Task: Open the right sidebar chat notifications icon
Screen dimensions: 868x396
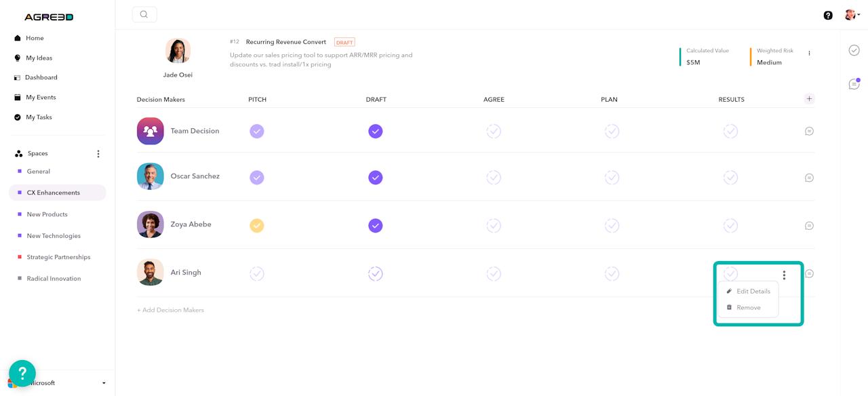Action: (x=854, y=84)
